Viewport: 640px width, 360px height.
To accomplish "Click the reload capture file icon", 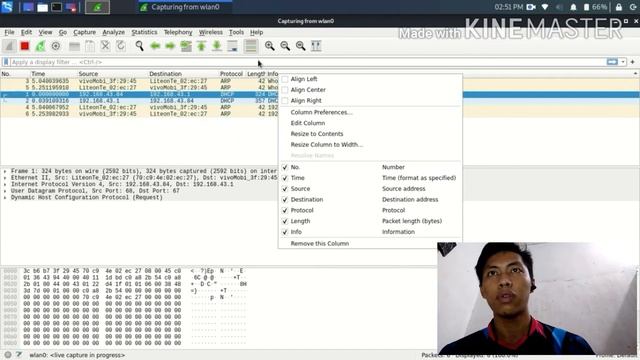I will [121, 46].
